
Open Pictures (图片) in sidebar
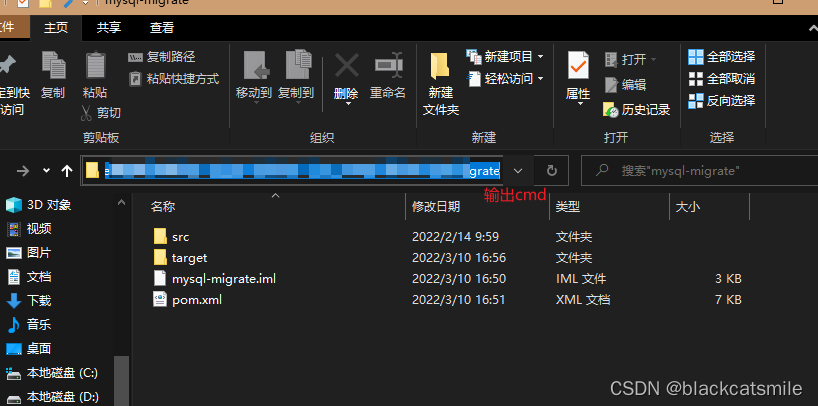(x=29, y=253)
